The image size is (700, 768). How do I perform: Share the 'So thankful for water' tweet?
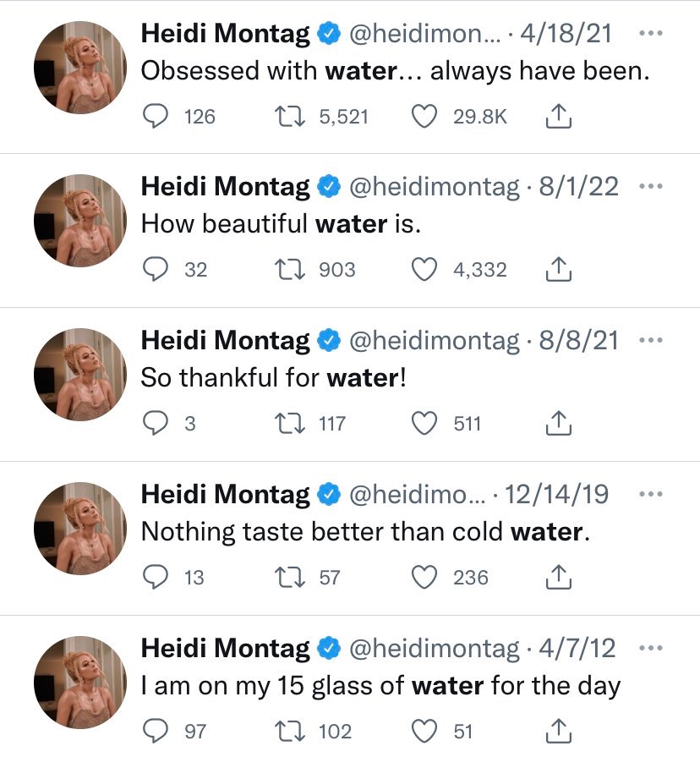559,424
